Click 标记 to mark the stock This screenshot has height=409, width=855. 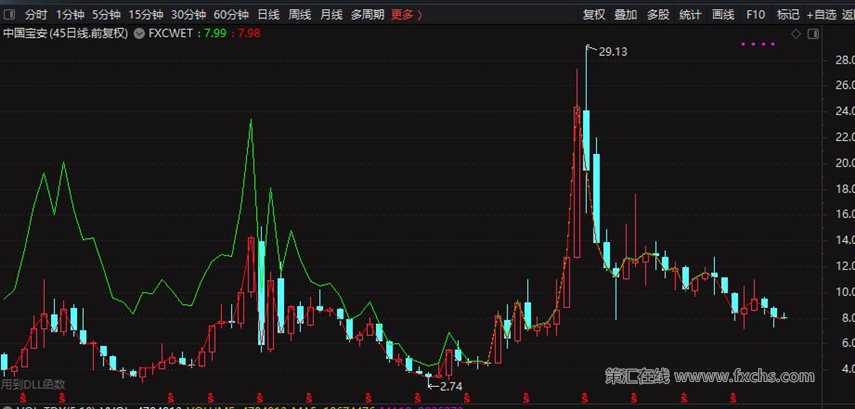click(788, 15)
